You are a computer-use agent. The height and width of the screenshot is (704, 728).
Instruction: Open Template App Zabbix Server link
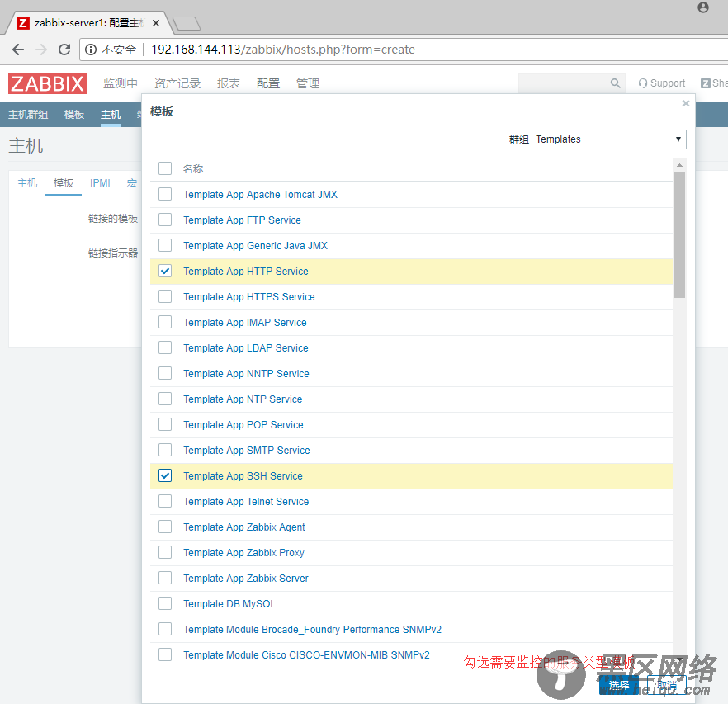[246, 579]
